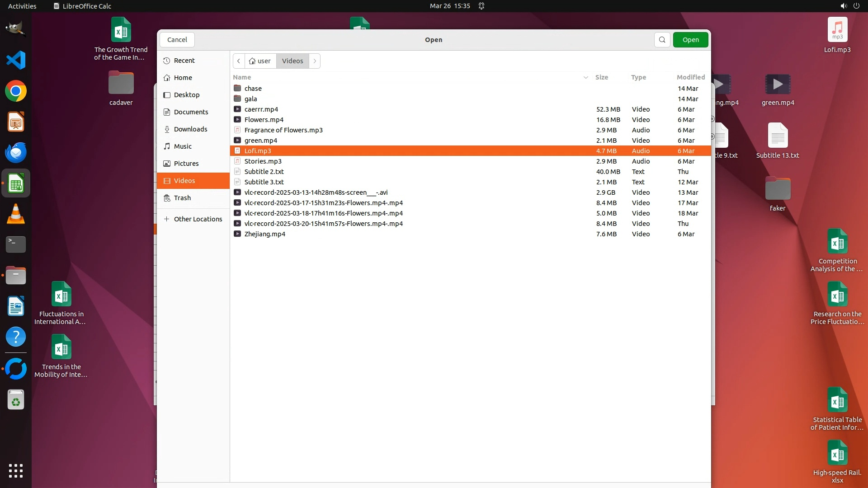Sort by the Size column header
Image resolution: width=868 pixels, height=488 pixels.
[601, 77]
